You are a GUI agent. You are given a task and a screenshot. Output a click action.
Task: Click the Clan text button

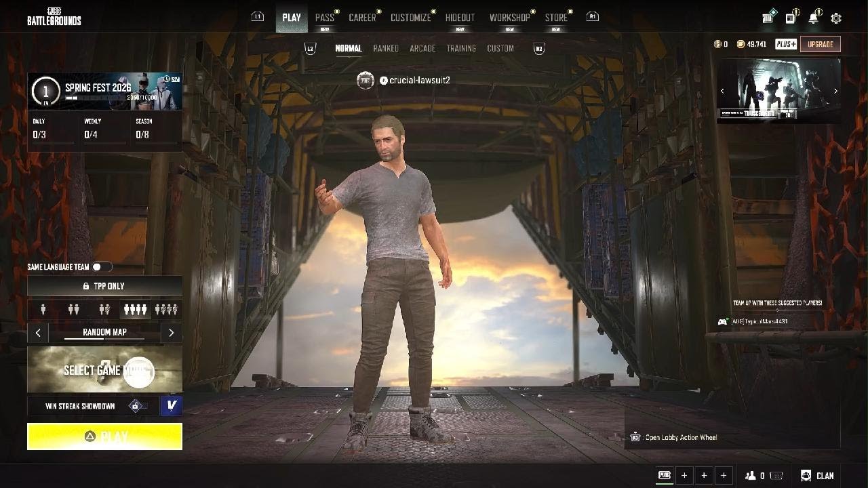[825, 476]
